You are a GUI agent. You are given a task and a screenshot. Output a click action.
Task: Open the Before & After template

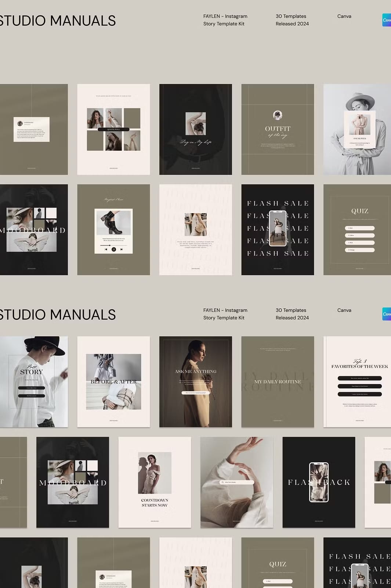(x=113, y=381)
